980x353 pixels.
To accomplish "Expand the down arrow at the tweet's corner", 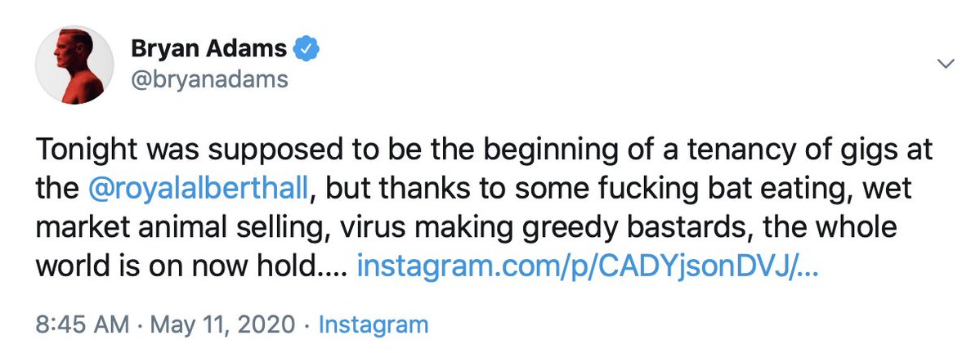I will pos(946,64).
